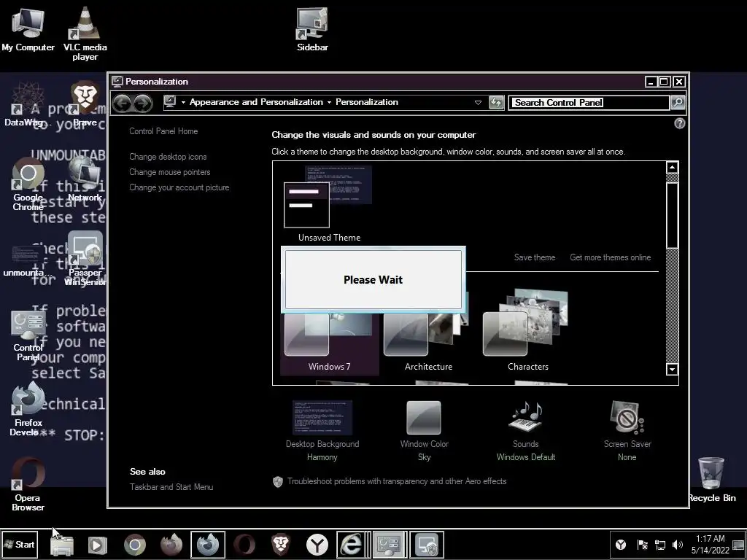Viewport: 747px width, 560px height.
Task: Switch to Passper WinSenior taskbar button
Action: (427, 545)
